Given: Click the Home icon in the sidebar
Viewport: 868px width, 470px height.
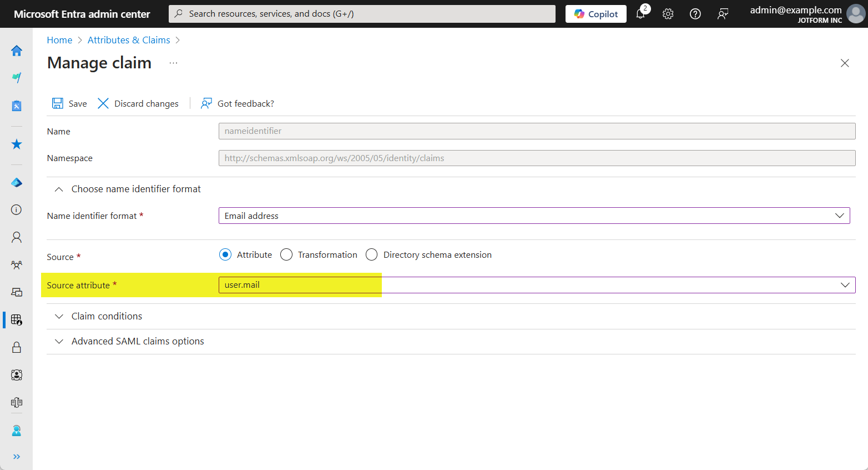Looking at the screenshot, I should (x=17, y=51).
